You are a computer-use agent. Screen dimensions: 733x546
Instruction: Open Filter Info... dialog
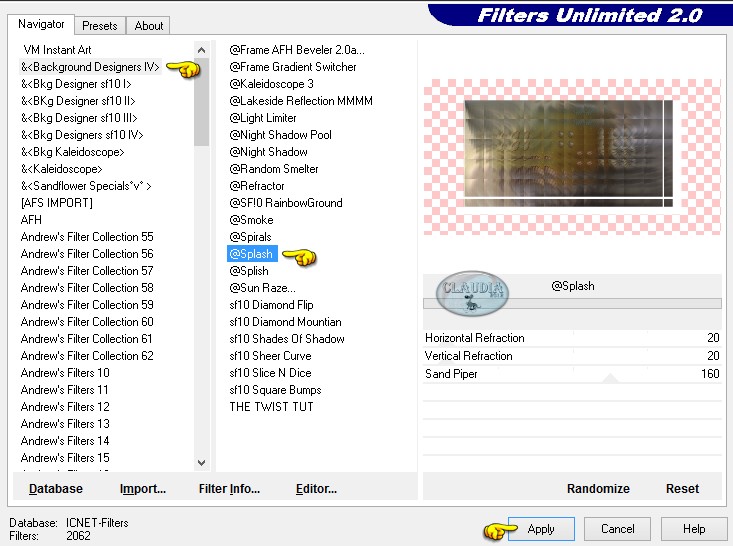(229, 489)
